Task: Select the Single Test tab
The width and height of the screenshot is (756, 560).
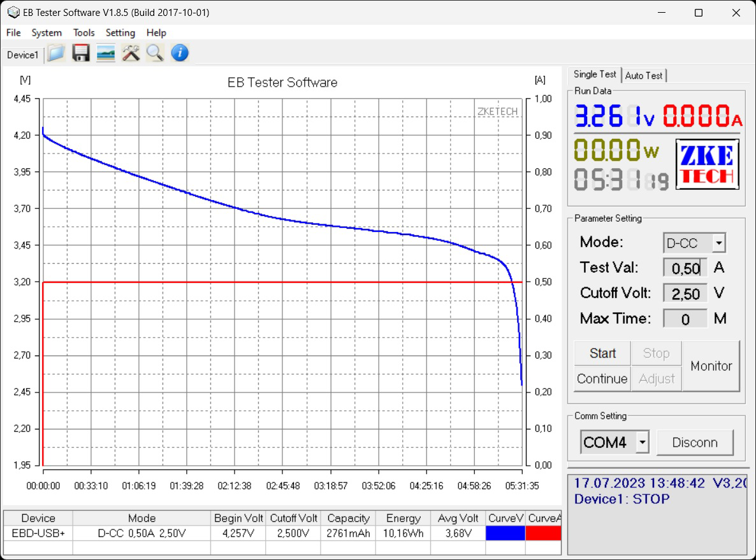Action: click(595, 75)
